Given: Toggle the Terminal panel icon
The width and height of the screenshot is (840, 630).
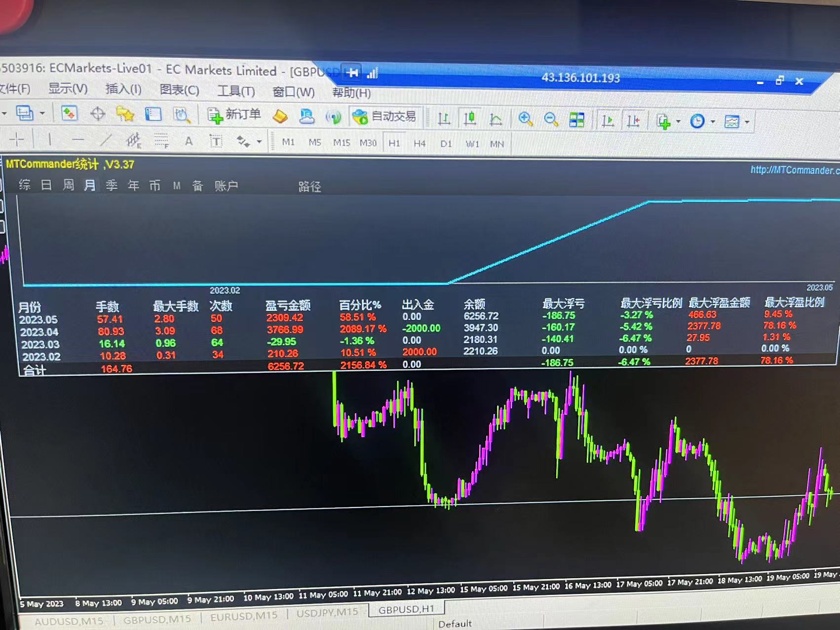Looking at the screenshot, I should pyautogui.click(x=153, y=115).
